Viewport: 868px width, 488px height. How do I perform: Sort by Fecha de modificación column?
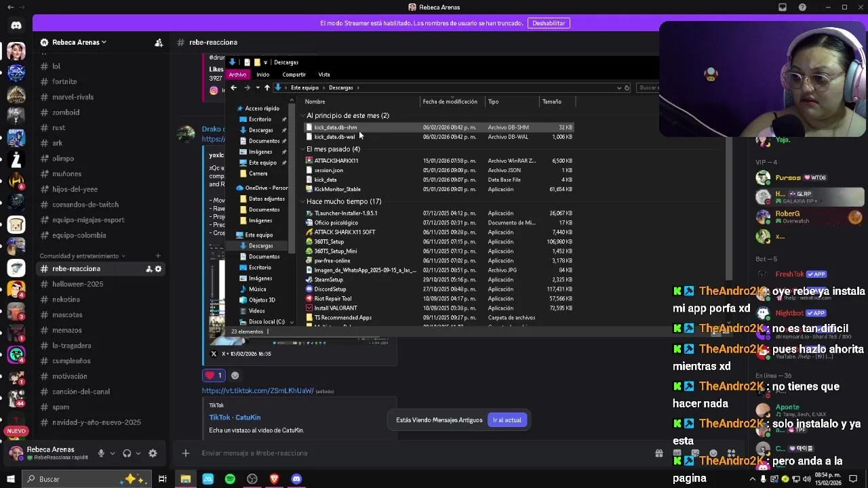(452, 102)
